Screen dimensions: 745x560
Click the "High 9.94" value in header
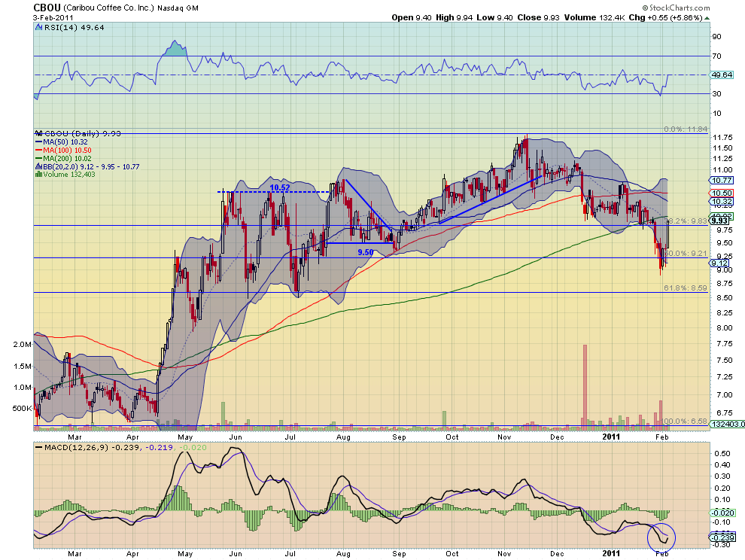click(x=454, y=17)
